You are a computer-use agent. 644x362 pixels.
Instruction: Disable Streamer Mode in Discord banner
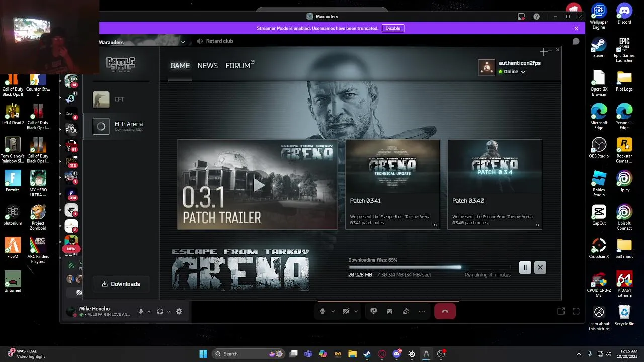point(393,28)
